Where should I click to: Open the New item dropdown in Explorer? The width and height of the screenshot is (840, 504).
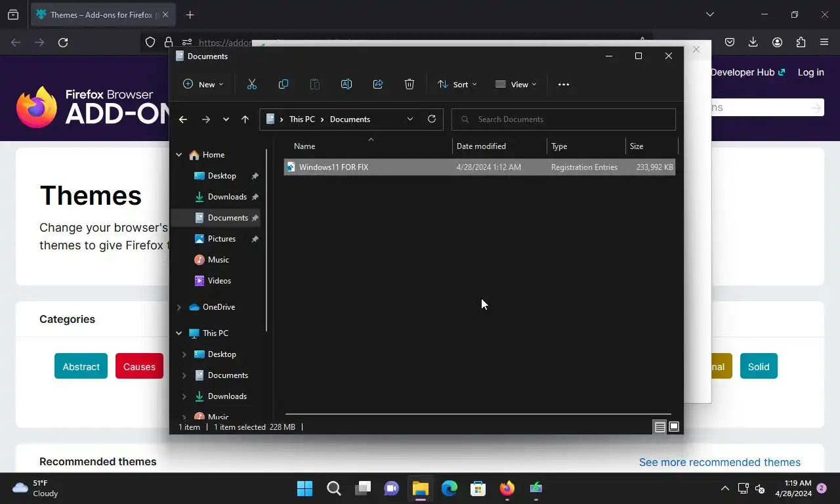point(203,84)
